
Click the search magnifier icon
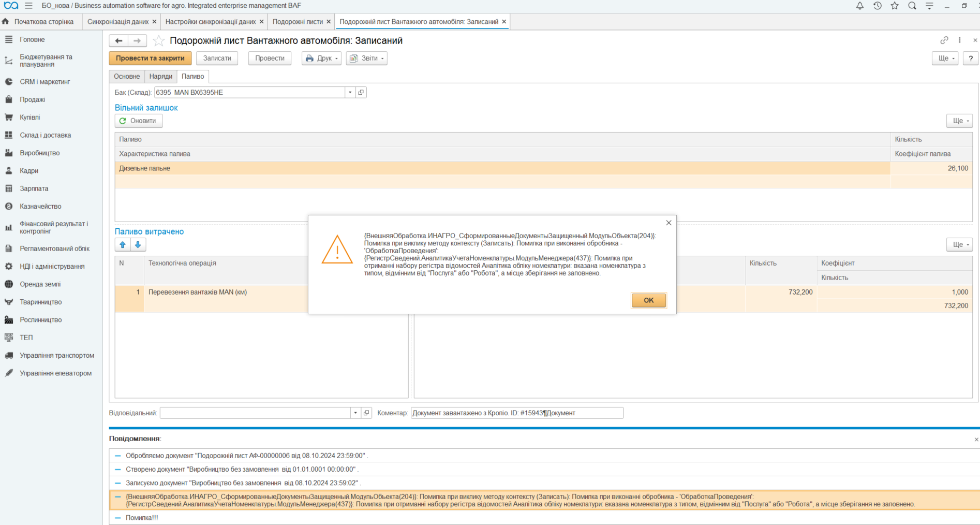pos(912,6)
